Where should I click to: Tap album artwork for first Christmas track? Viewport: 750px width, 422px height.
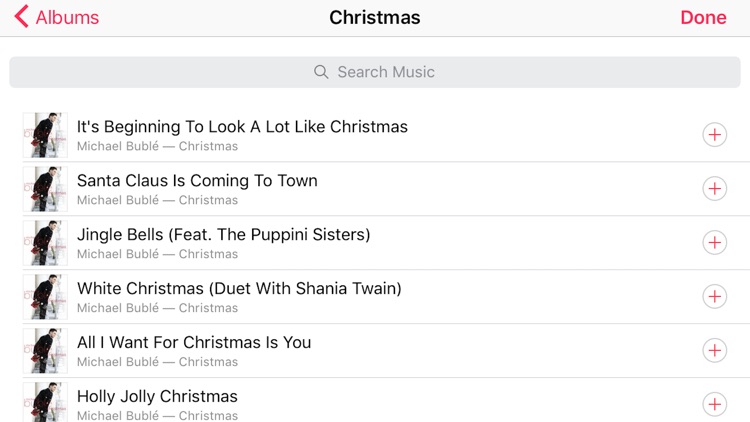point(45,135)
